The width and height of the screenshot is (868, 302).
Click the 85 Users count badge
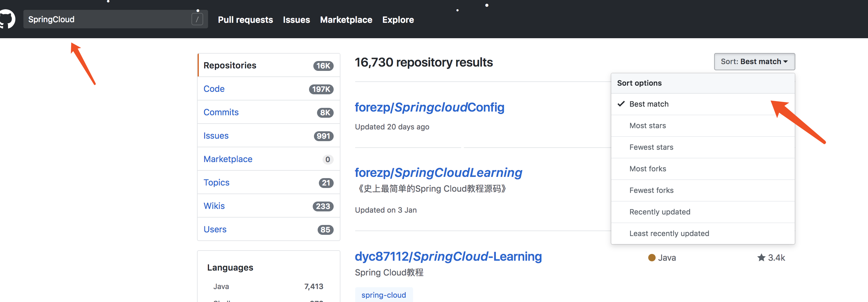[325, 230]
